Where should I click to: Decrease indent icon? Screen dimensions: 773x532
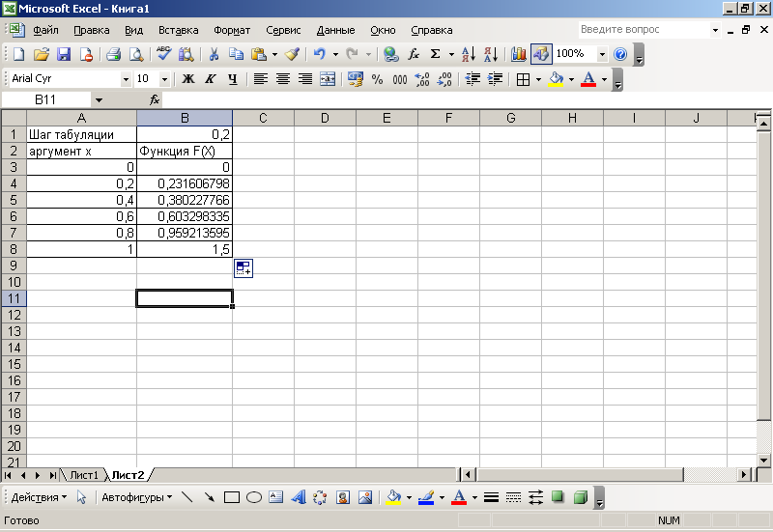tap(472, 79)
